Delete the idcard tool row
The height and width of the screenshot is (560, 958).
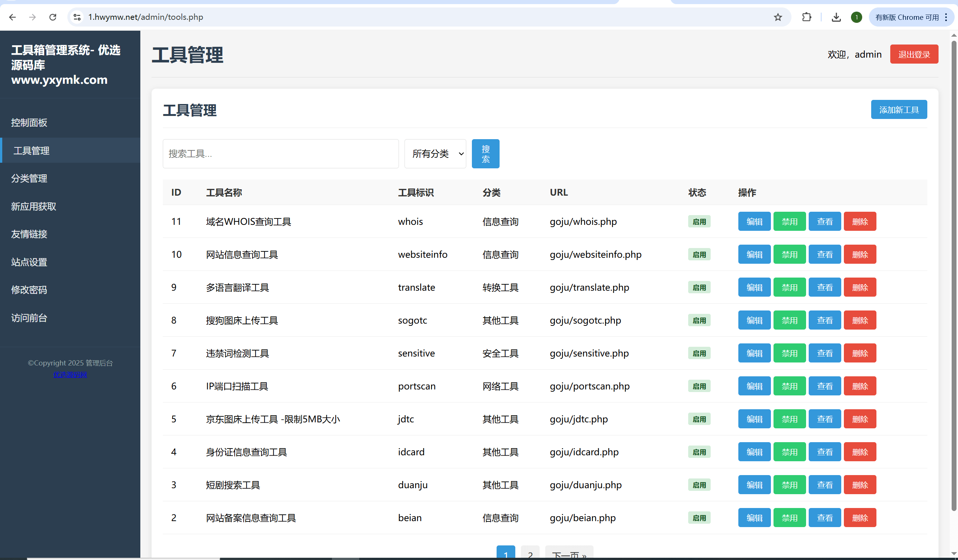[860, 452]
